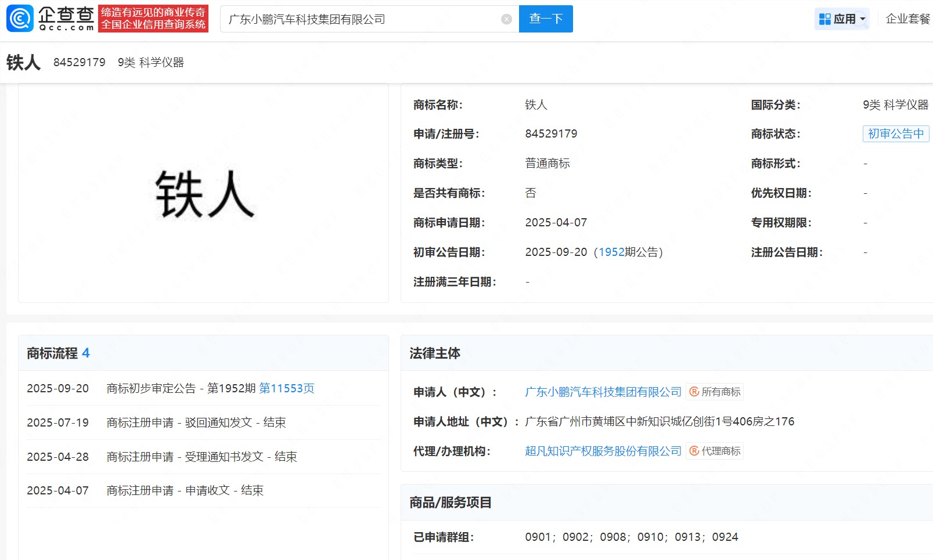Open agency link 超凡知识产权服务股份有限公司
This screenshot has width=933, height=560.
pyautogui.click(x=603, y=451)
